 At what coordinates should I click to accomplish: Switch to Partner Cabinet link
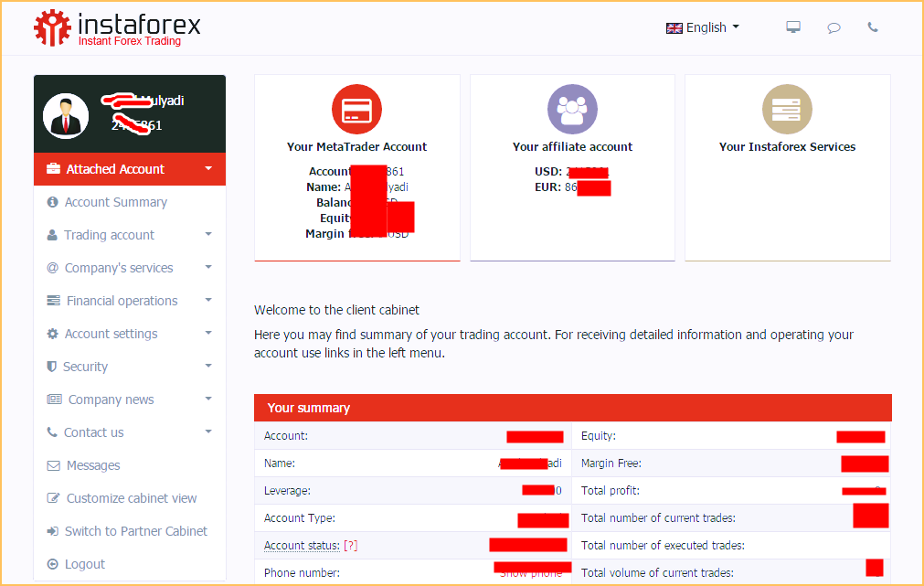click(135, 532)
